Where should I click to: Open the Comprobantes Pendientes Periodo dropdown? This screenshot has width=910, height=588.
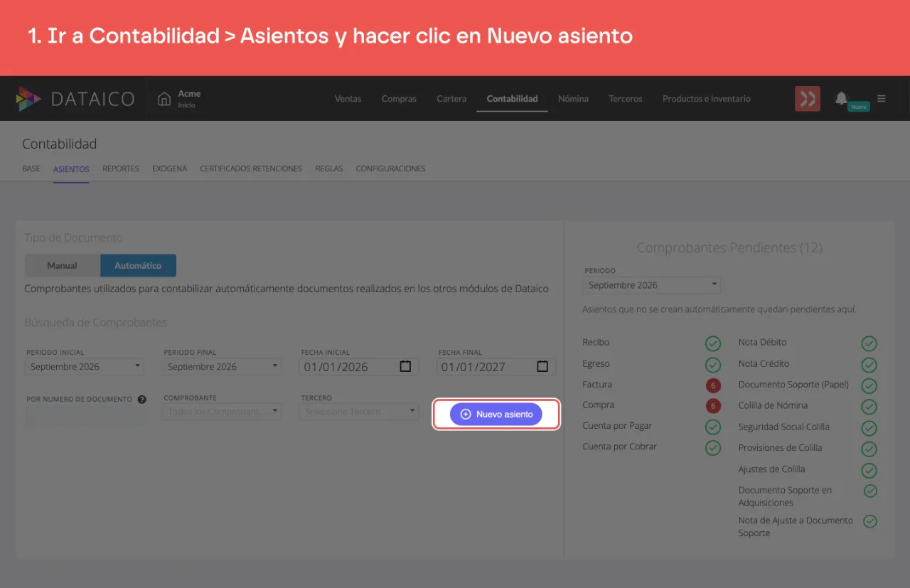coord(652,285)
